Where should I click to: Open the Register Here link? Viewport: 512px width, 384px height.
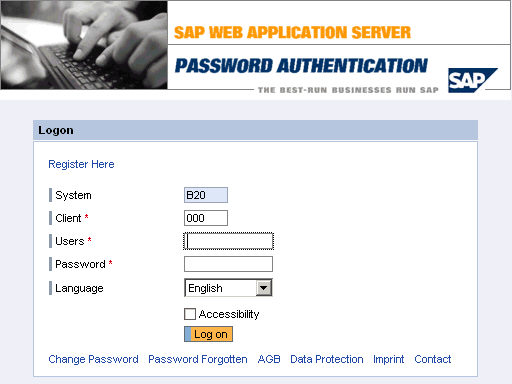81,164
